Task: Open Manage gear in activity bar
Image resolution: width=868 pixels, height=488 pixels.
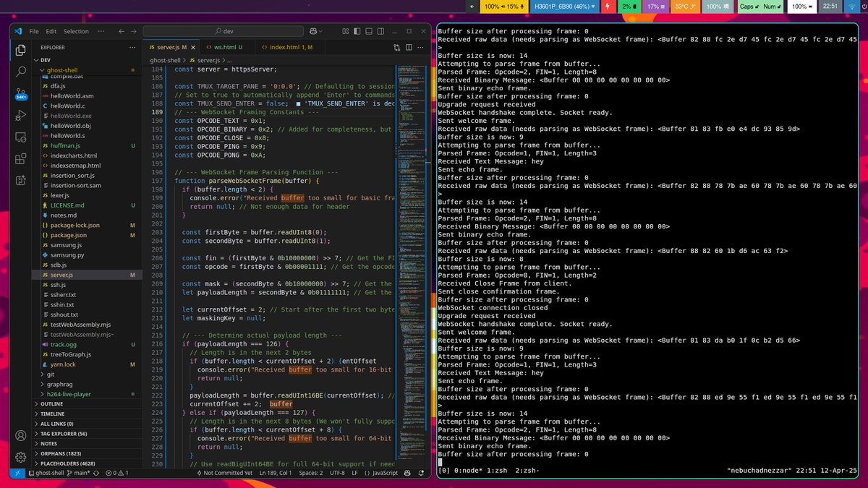Action: click(x=21, y=457)
